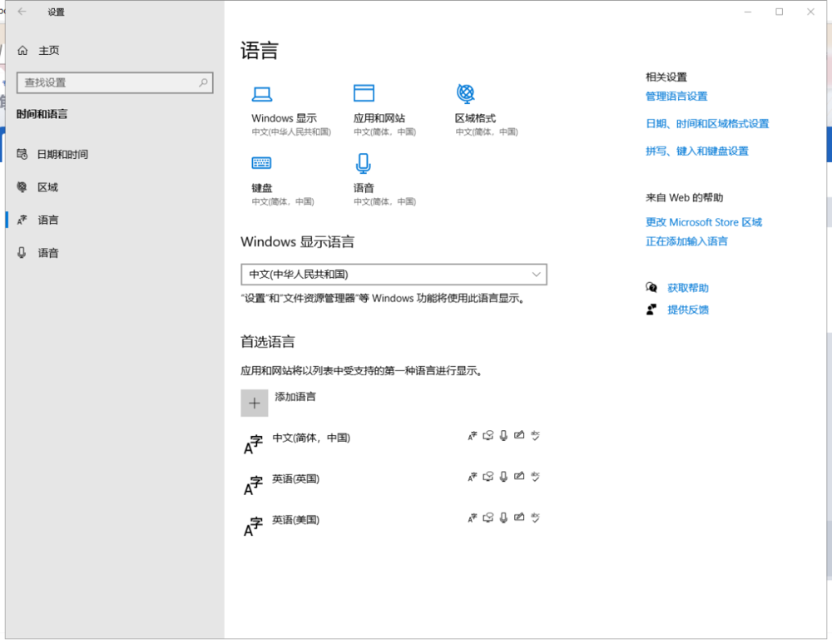Open 管理语言设置 link

(x=676, y=96)
